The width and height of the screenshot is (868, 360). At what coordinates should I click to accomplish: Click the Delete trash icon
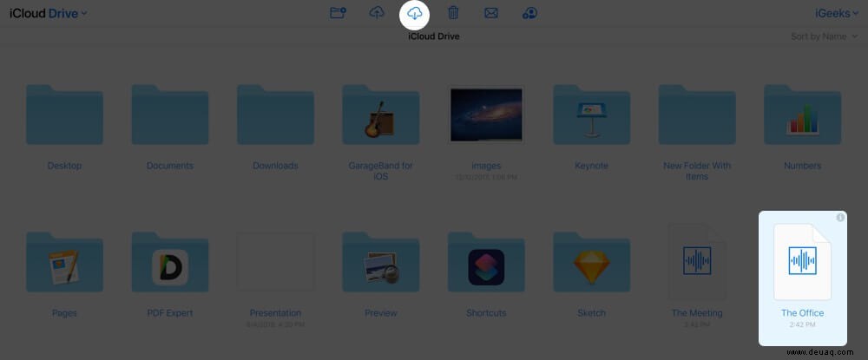pos(453,13)
